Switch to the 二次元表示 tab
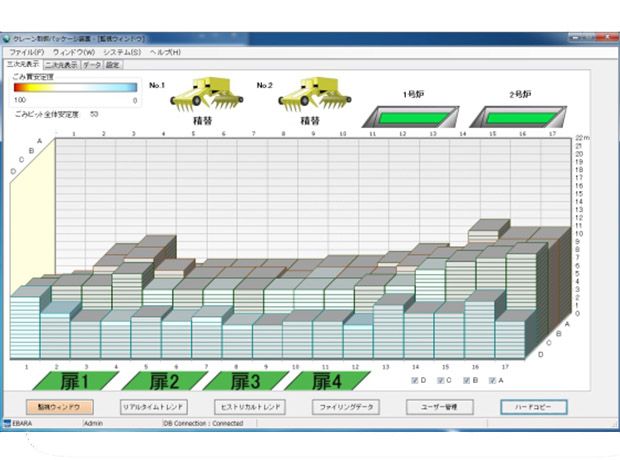The width and height of the screenshot is (620, 460). (60, 63)
